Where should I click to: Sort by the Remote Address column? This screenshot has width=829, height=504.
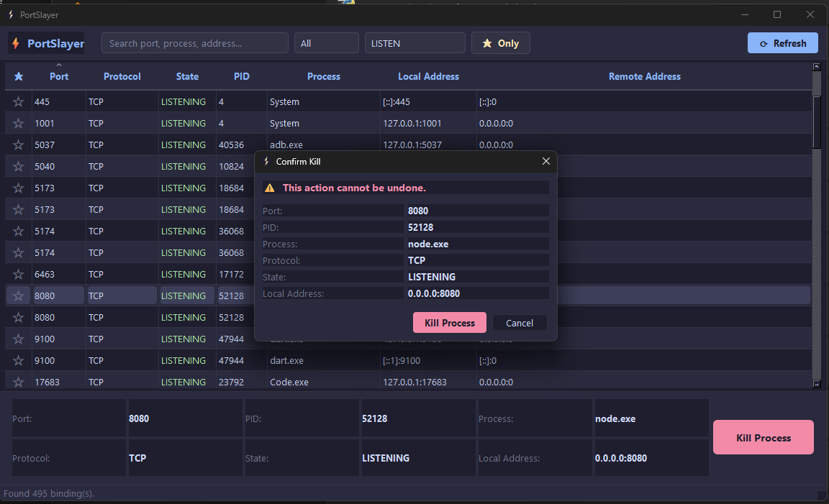click(x=645, y=77)
